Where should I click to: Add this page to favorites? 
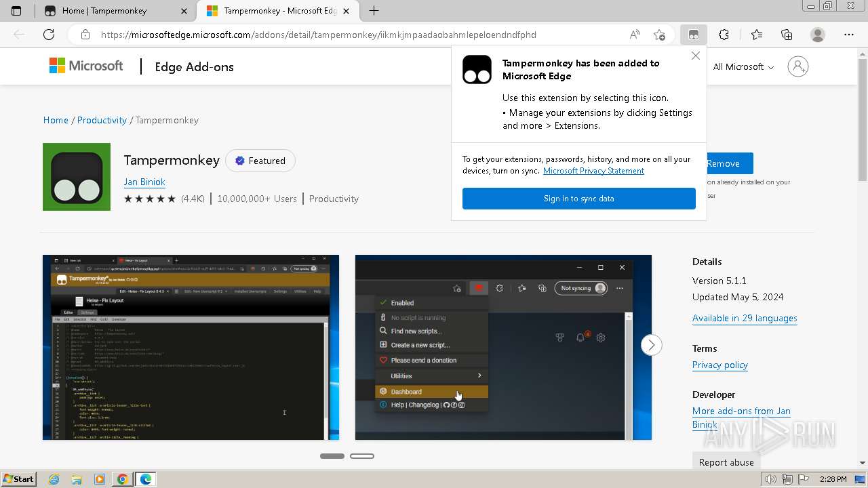pyautogui.click(x=659, y=35)
